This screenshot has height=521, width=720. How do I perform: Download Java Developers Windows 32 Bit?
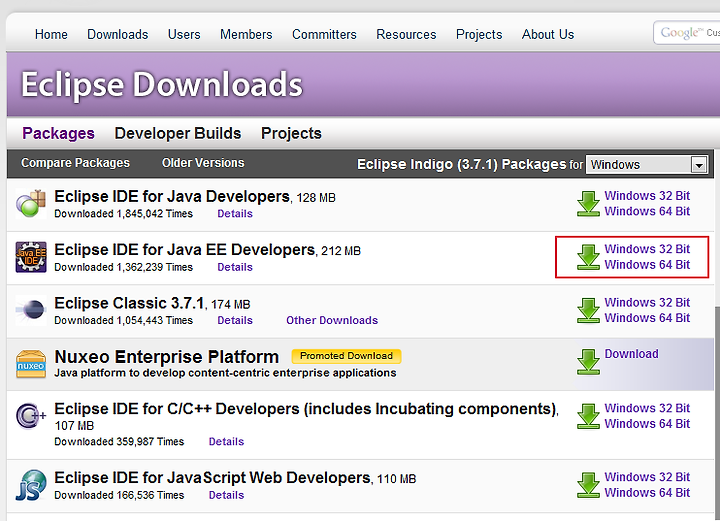[x=647, y=196]
